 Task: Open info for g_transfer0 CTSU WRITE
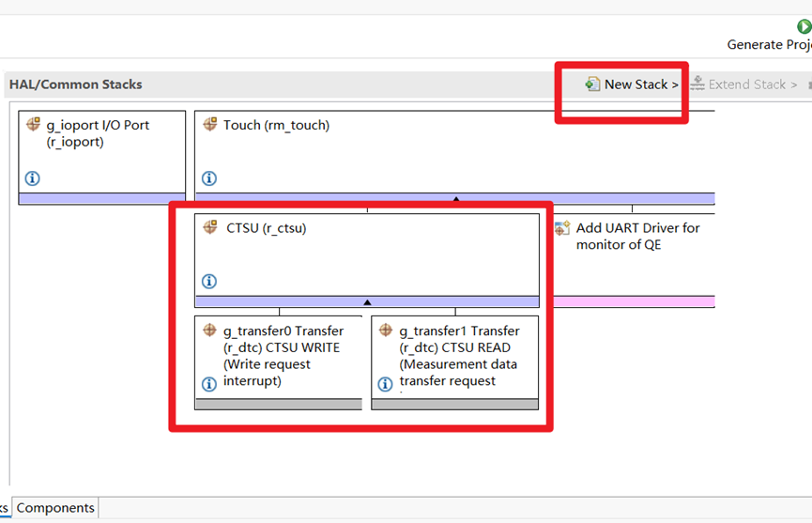(x=208, y=384)
